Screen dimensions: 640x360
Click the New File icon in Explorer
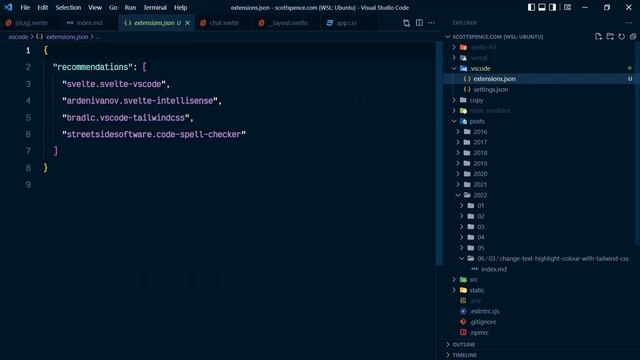598,37
